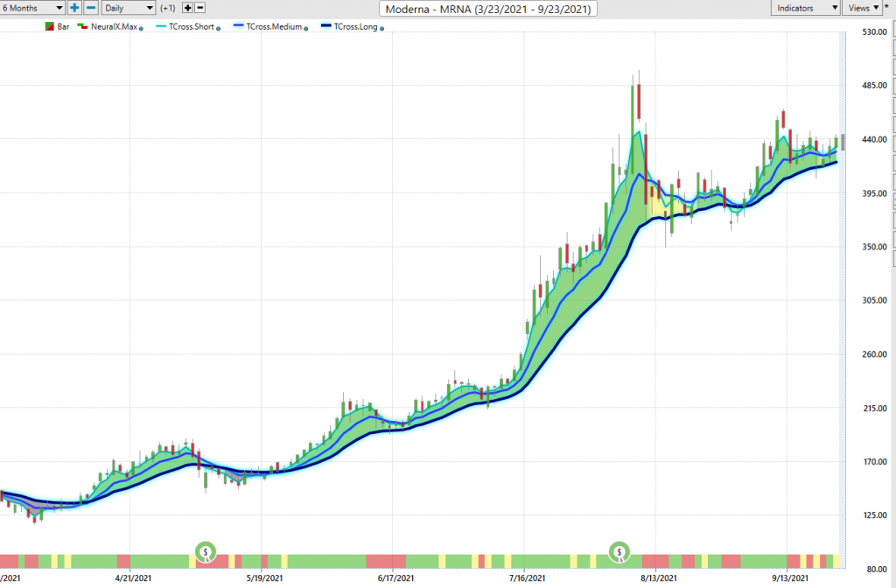
Task: Click the 5/19/2021 date axis label
Action: tap(264, 578)
